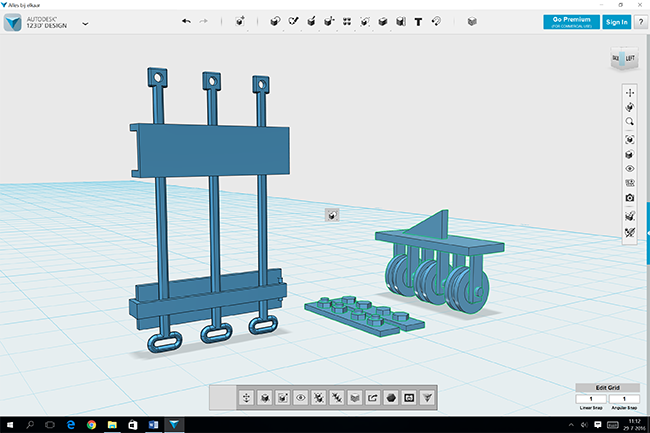The image size is (650, 433).
Task: Toggle hide using the bottom toolbar eye icon
Action: 301,398
